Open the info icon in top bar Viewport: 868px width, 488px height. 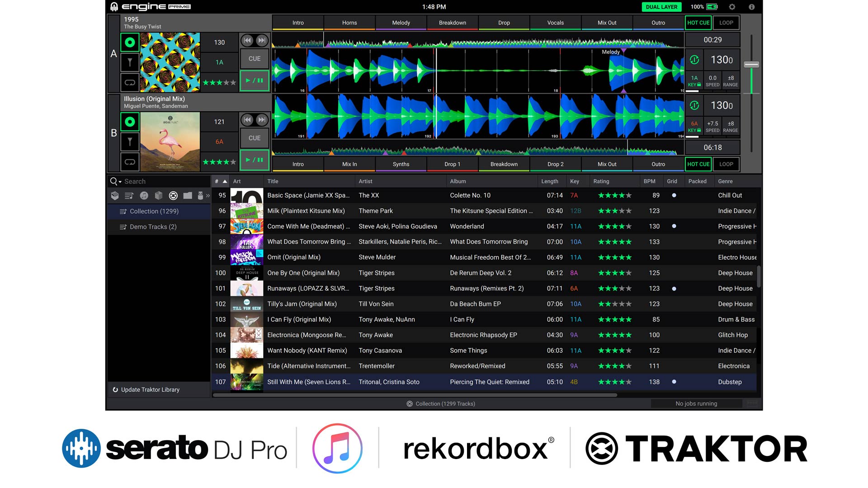pos(751,7)
